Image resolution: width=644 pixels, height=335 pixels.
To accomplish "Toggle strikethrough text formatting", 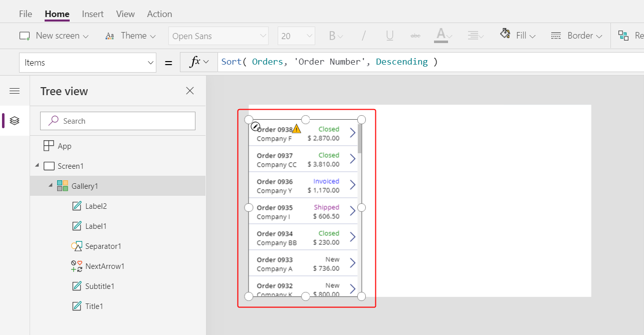I will 415,36.
